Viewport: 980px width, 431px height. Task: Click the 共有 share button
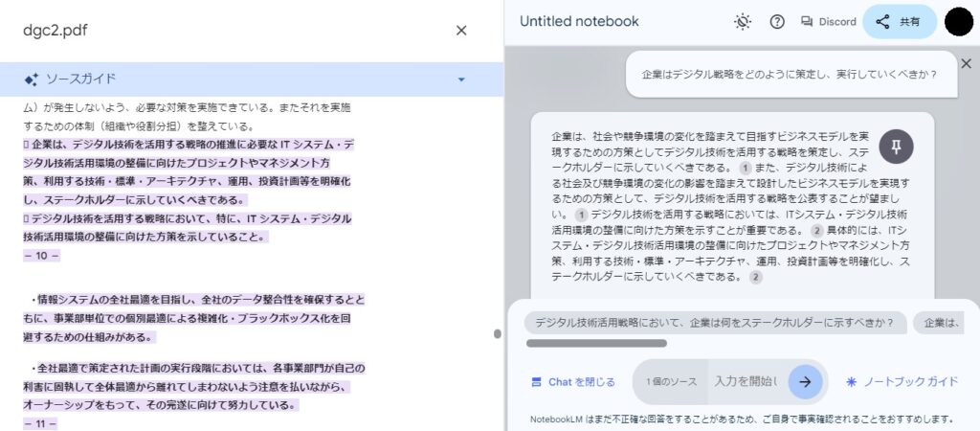900,22
